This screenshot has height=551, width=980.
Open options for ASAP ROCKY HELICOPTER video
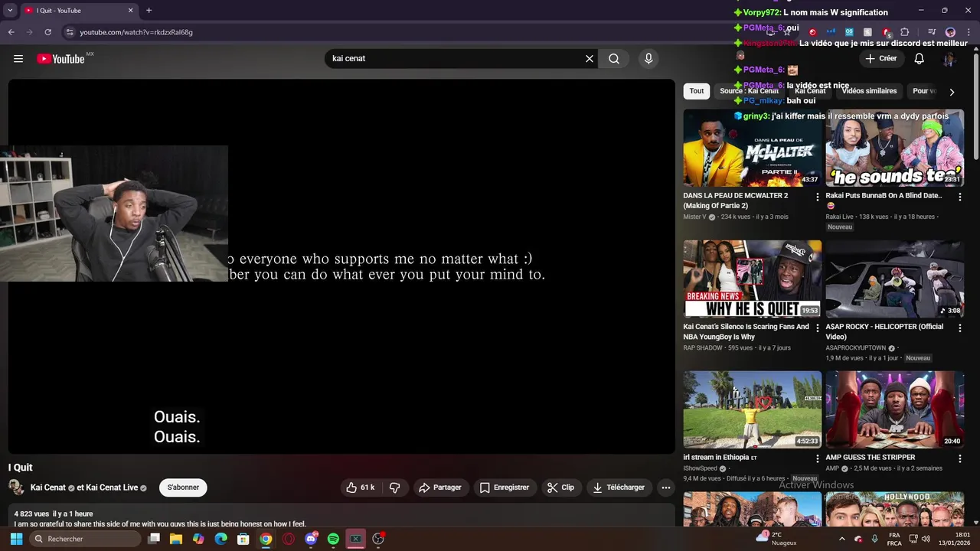[959, 328]
